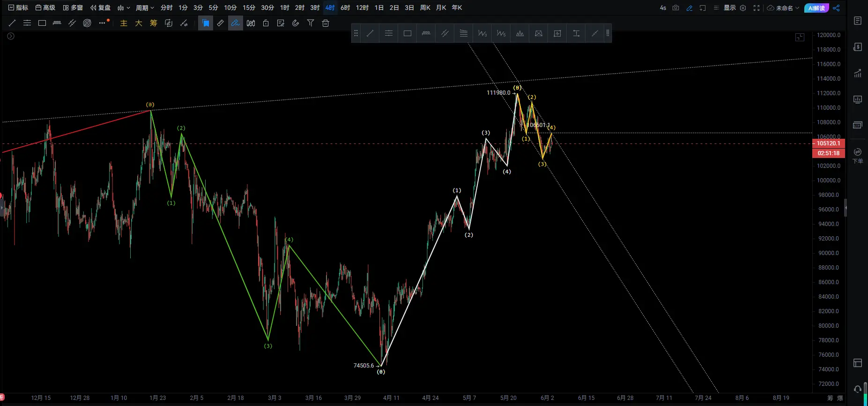Select the rectangle tool in floating toolbar
868x406 pixels.
tap(408, 33)
